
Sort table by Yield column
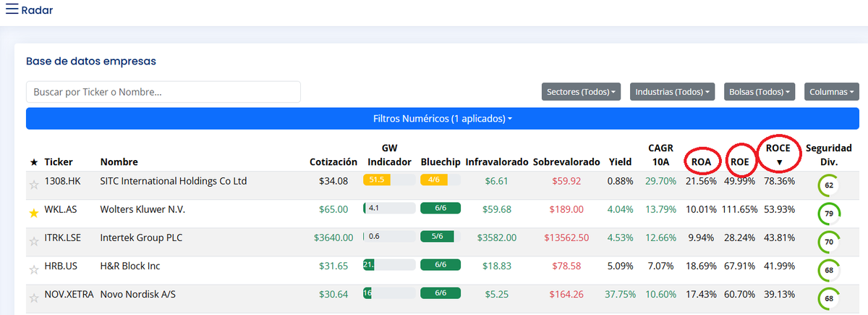coord(620,162)
